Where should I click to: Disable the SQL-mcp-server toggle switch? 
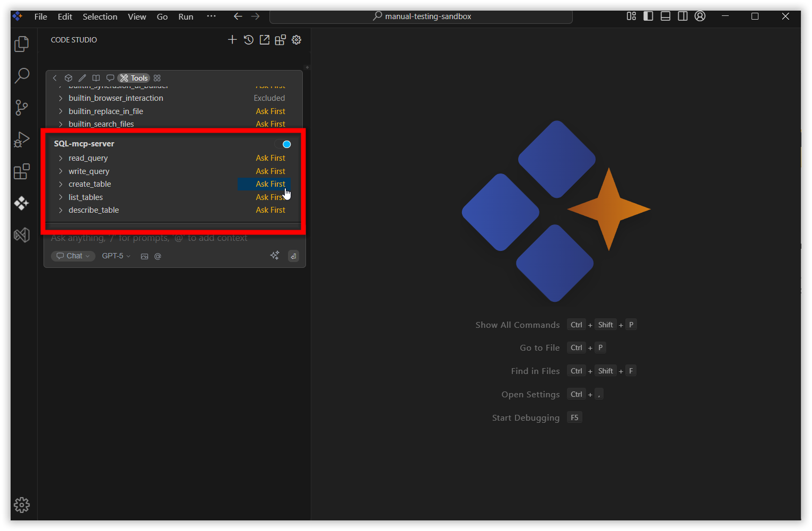(x=283, y=144)
